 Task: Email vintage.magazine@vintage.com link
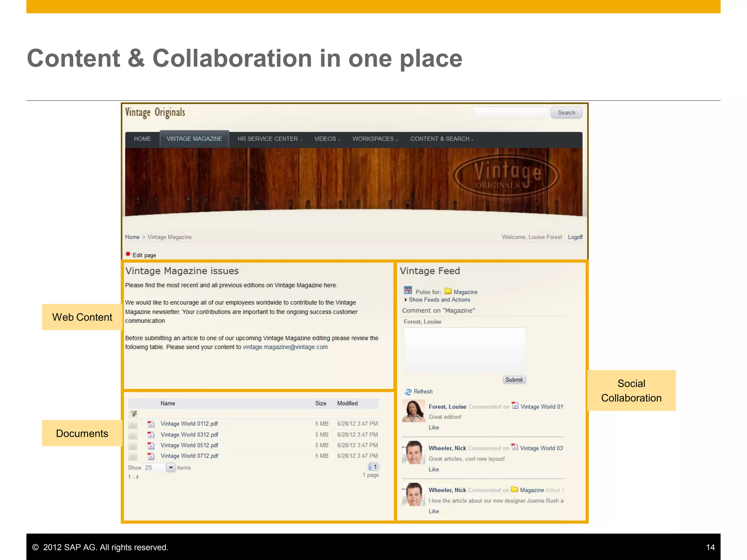click(x=285, y=347)
